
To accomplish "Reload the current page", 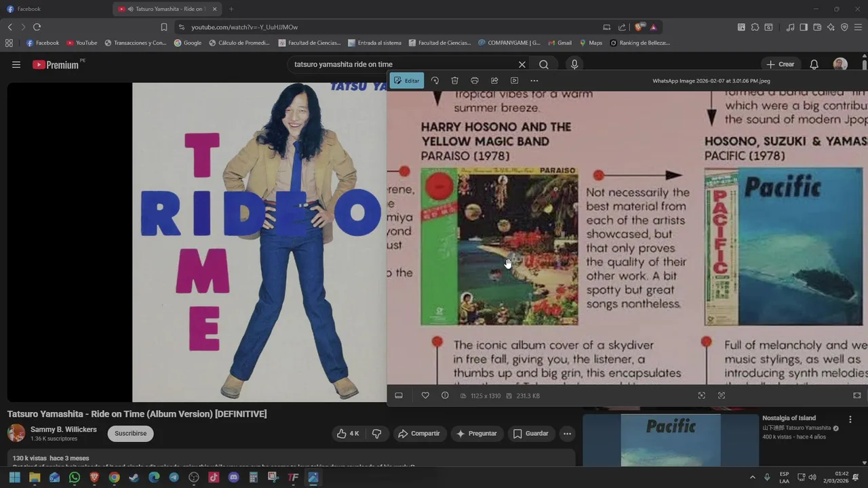I will (x=37, y=27).
